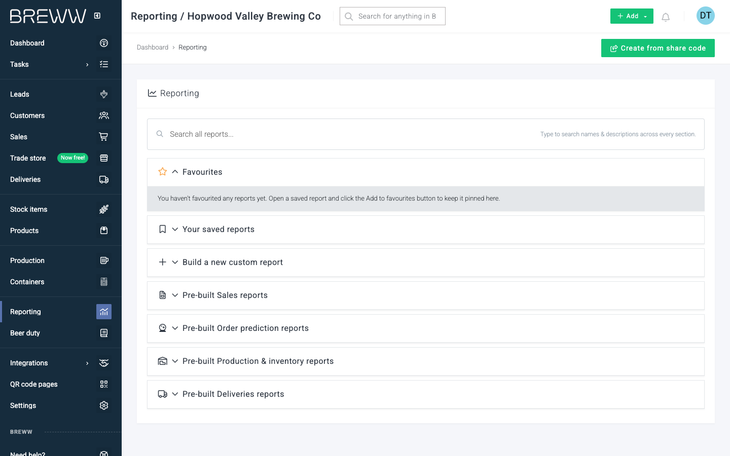Screen dimensions: 730x456
Task: Click the plus icon beside Build a new custom report
Action: pyautogui.click(x=162, y=262)
